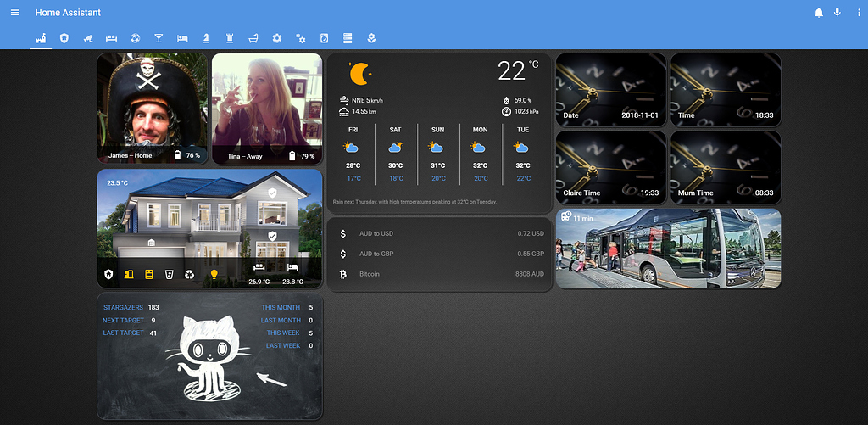Open the bus 11 min transit card

coord(668,249)
